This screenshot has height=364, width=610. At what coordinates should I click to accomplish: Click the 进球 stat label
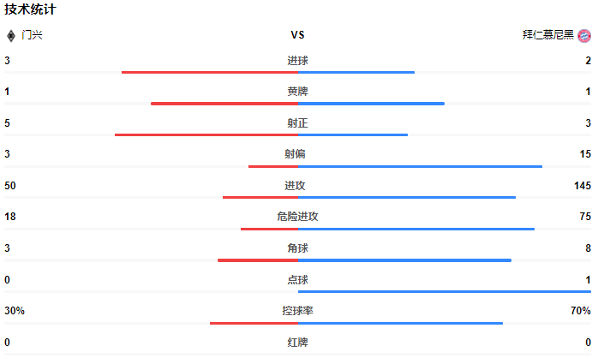(x=297, y=61)
